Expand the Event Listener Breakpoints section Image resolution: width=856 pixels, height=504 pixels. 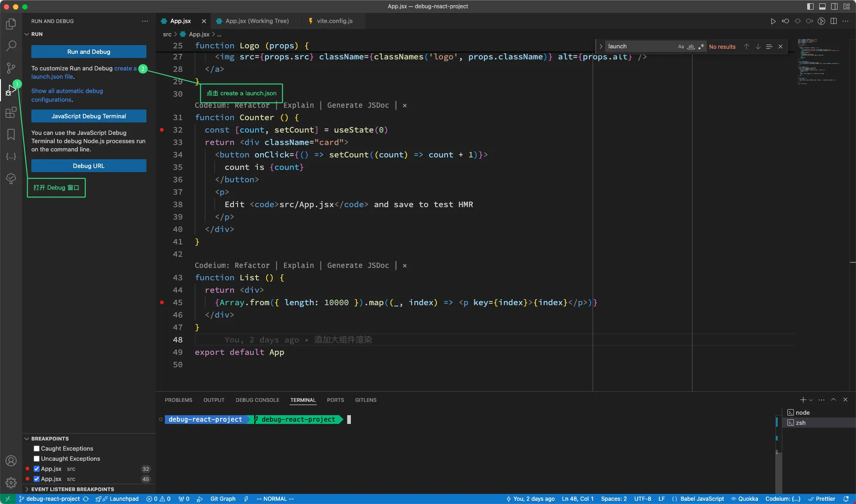click(x=72, y=489)
